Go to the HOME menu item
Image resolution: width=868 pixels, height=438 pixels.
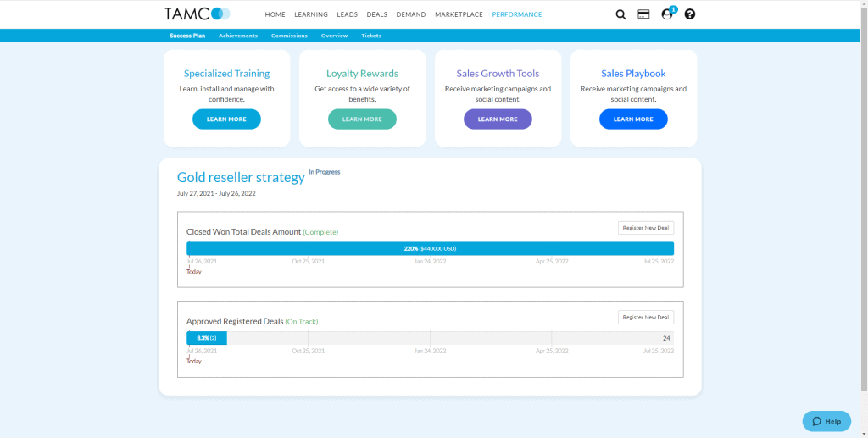click(x=275, y=14)
